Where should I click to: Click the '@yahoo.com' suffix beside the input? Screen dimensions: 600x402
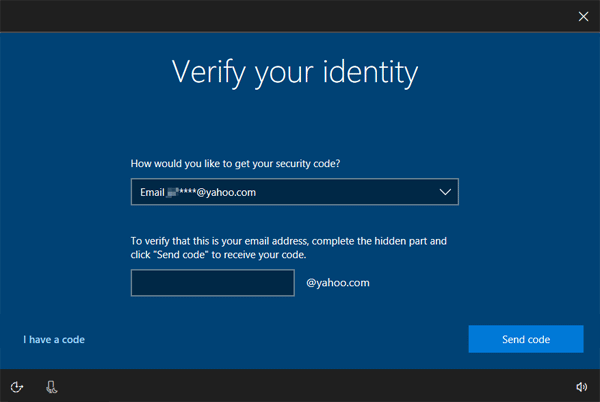(338, 283)
